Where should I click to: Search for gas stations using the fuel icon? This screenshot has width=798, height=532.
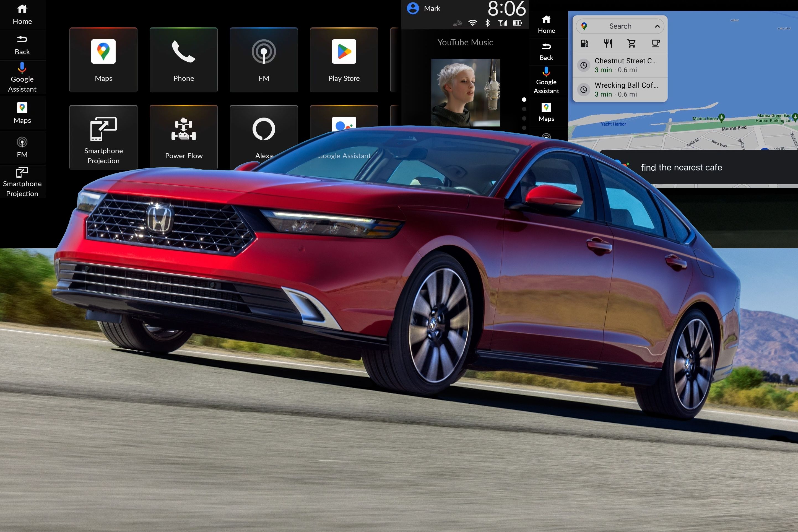point(584,43)
